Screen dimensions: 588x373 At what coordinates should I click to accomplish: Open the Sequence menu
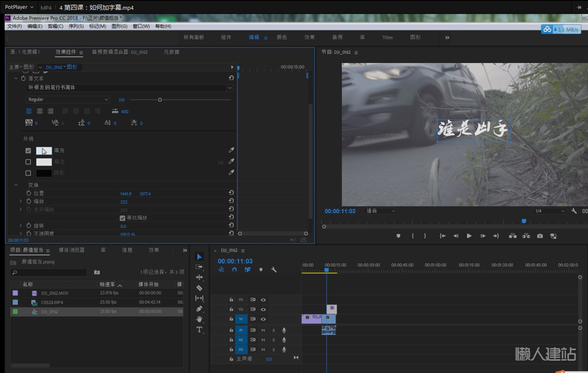76,26
